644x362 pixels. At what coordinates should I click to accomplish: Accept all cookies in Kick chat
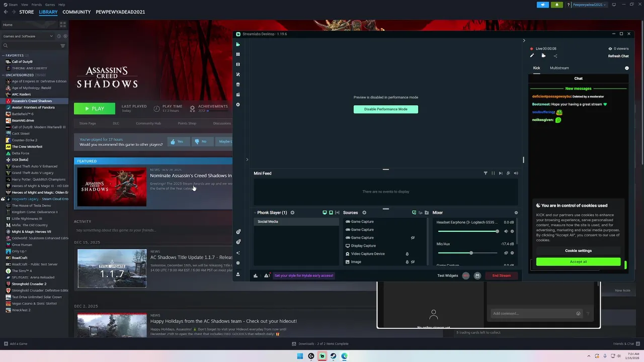pos(579,261)
